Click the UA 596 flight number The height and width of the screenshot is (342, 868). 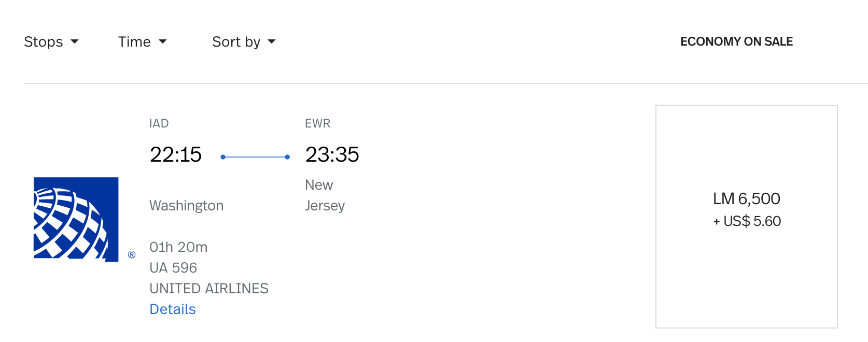point(173,268)
